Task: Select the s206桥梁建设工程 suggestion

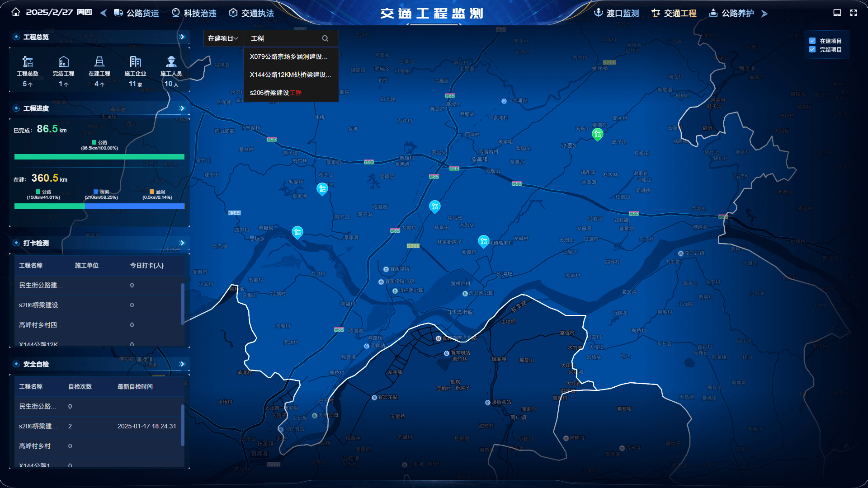Action: [276, 93]
